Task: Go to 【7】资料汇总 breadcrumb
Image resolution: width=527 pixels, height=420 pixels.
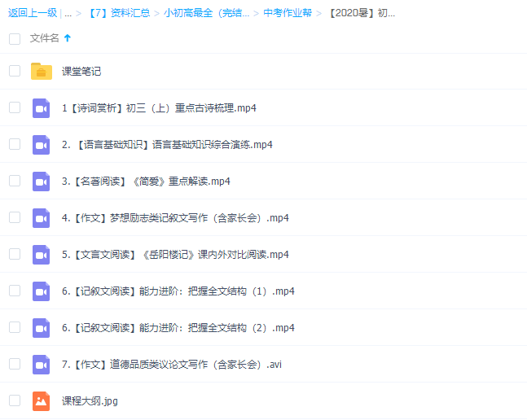Action: (118, 13)
